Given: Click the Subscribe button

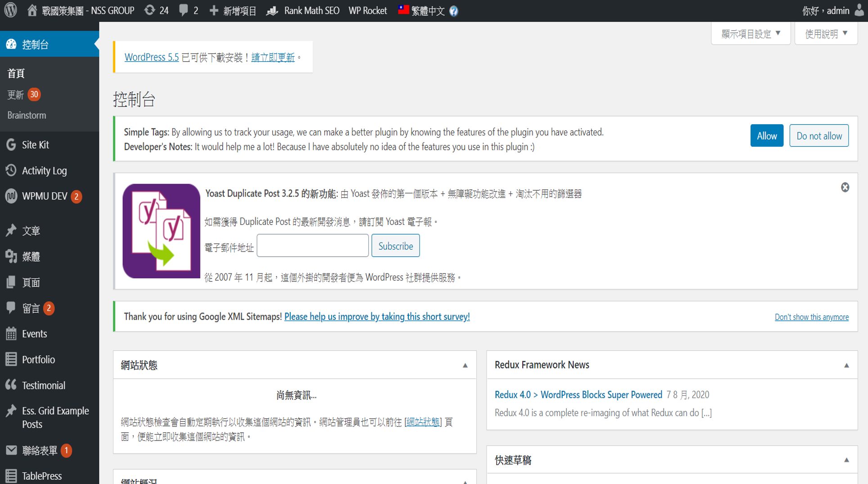Looking at the screenshot, I should 395,246.
